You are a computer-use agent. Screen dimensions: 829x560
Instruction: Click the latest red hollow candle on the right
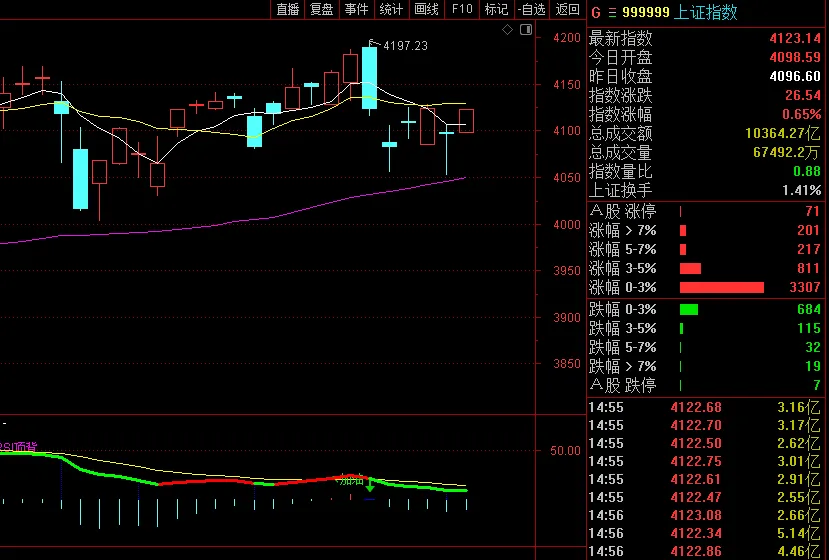466,121
